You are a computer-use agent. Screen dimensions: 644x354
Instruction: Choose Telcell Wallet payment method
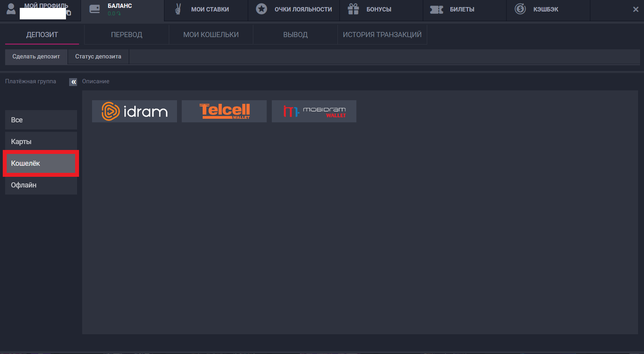point(224,111)
